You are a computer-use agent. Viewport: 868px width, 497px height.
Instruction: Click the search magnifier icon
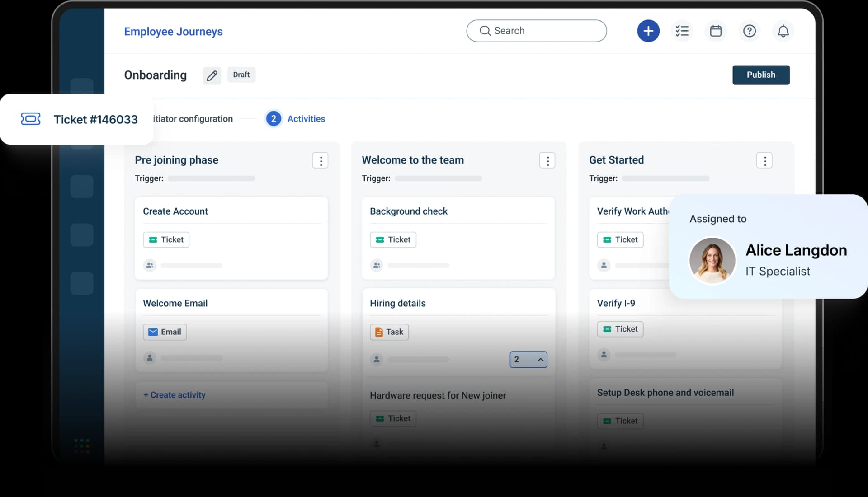[485, 31]
